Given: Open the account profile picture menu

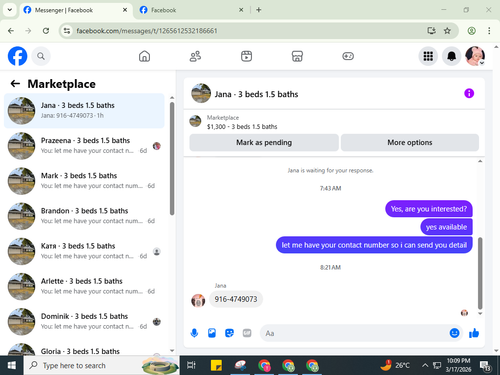Looking at the screenshot, I should pyautogui.click(x=475, y=56).
